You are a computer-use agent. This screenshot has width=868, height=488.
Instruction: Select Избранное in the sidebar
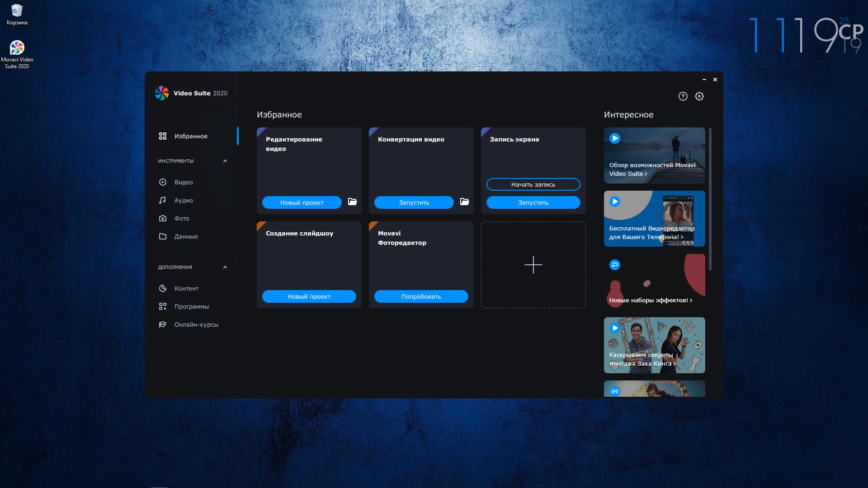tap(192, 136)
